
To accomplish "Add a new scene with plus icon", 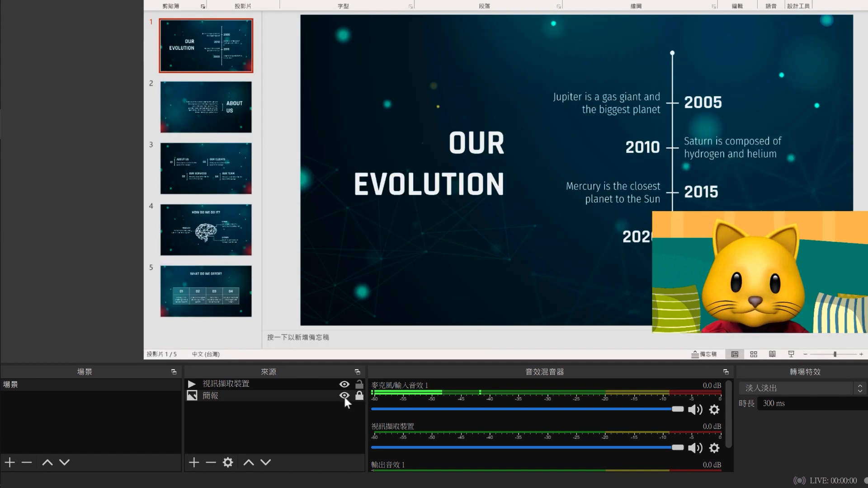I will tap(10, 462).
